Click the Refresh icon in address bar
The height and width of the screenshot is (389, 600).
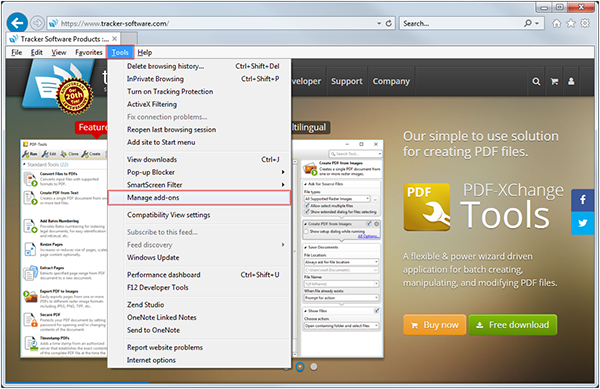coord(389,23)
